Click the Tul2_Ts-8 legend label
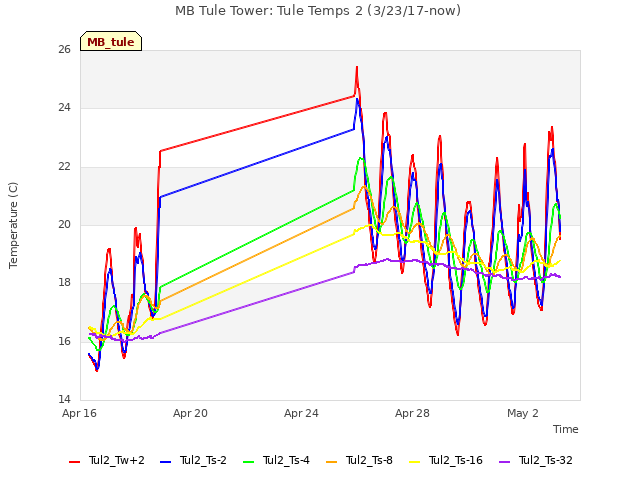The width and height of the screenshot is (640, 480). 369,460
